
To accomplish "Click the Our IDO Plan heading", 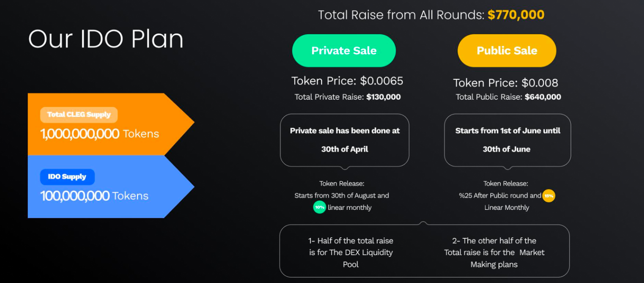I will 106,39.
